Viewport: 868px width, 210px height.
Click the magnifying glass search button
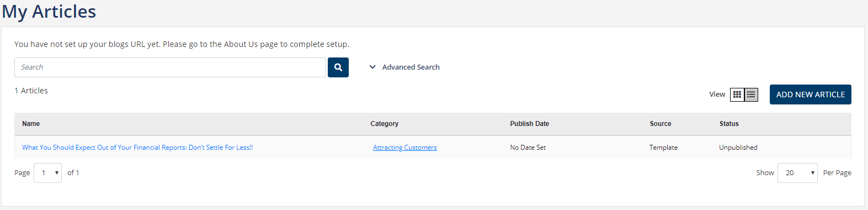[x=338, y=67]
